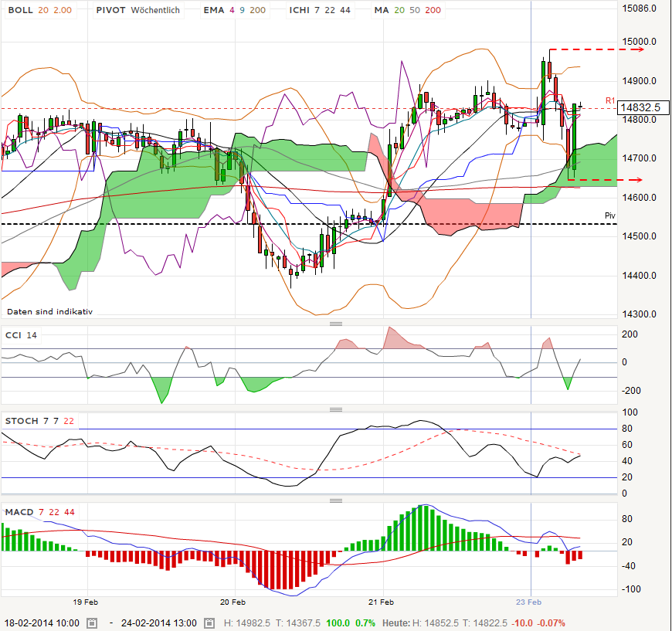Open the MA 20 50 200 indicator settings
The image size is (672, 631).
(x=408, y=10)
